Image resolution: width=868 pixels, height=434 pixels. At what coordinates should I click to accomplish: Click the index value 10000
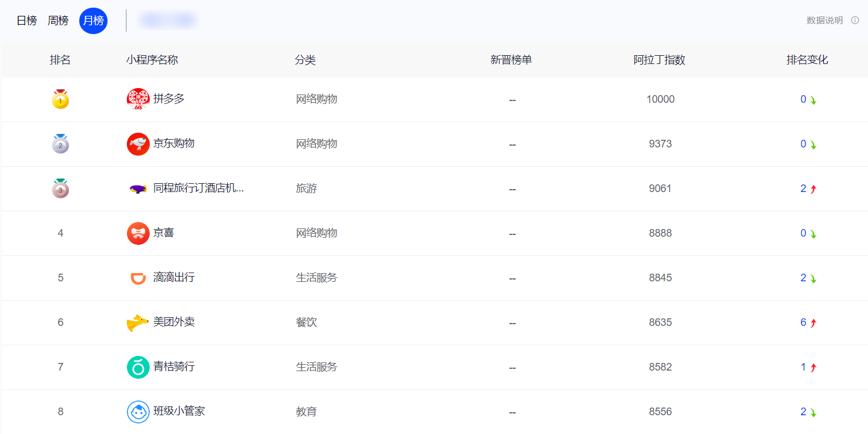[661, 99]
